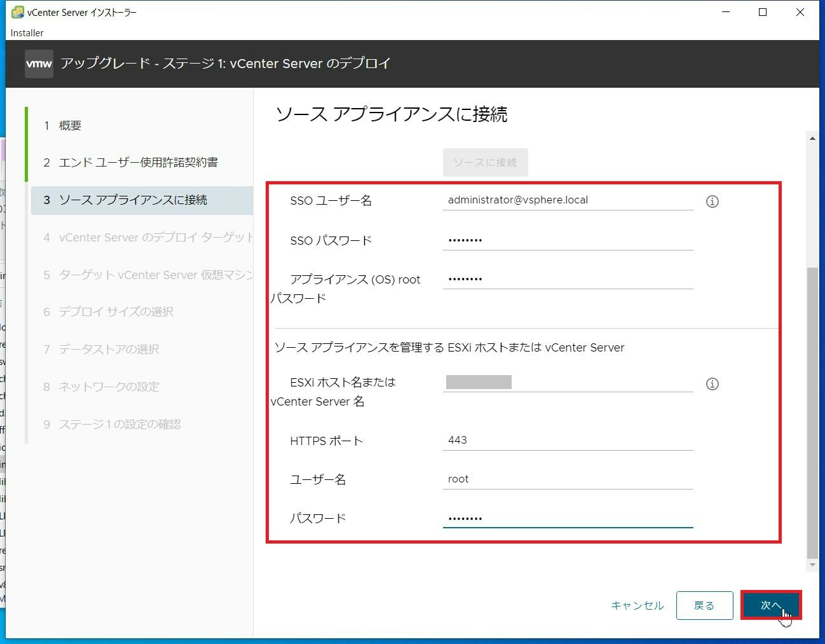The height and width of the screenshot is (644, 825).
Task: Click the heading ソース アプライアンスに接続
Action: pos(392,114)
